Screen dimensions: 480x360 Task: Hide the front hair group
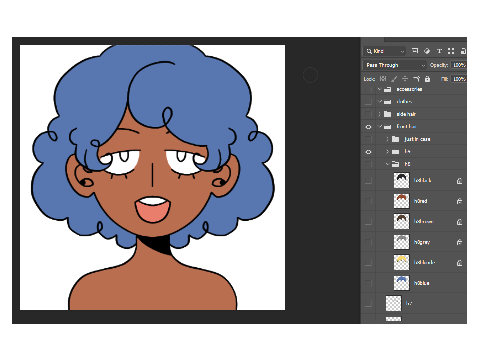368,127
